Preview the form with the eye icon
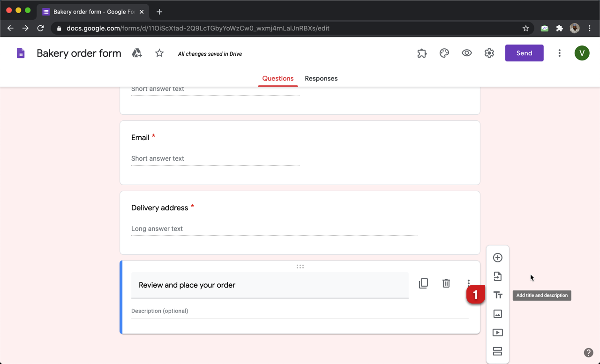 [466, 53]
